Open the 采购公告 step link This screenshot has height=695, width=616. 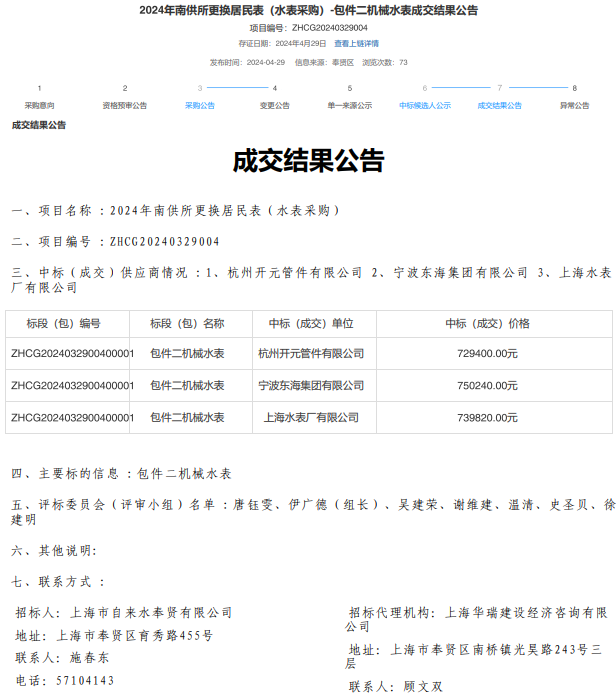tap(199, 105)
